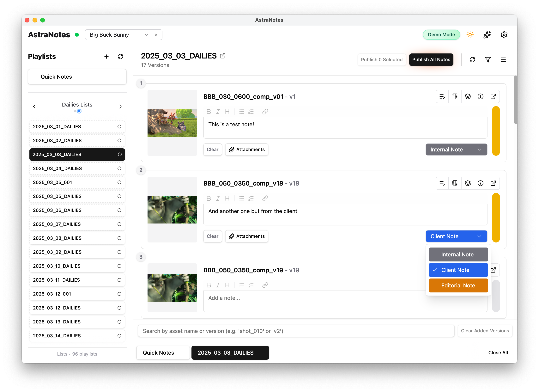Open the filter icon in the top toolbar
The height and width of the screenshot is (392, 539).
click(x=488, y=60)
